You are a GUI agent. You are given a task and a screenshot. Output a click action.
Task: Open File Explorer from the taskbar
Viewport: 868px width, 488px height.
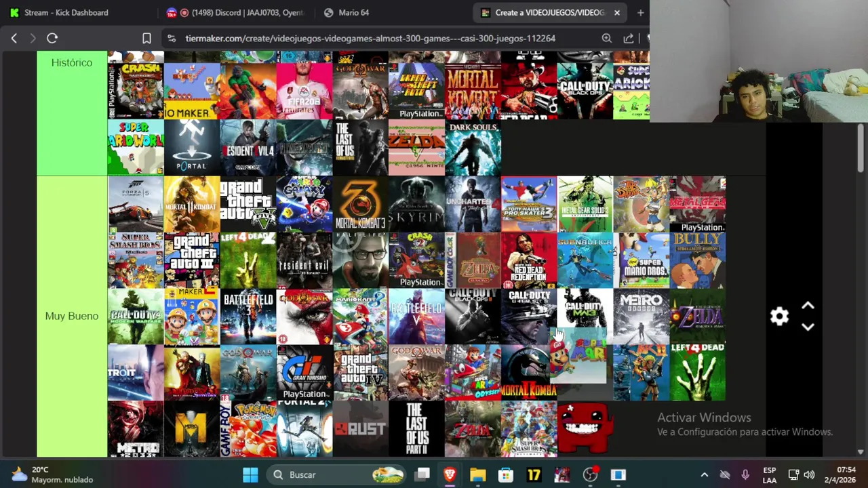coord(477,475)
